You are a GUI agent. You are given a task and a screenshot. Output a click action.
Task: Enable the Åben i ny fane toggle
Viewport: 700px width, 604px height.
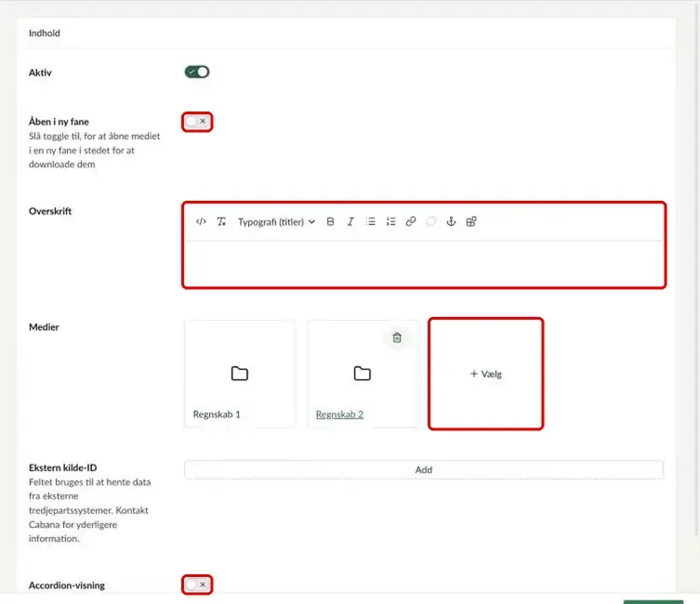pyautogui.click(x=197, y=122)
